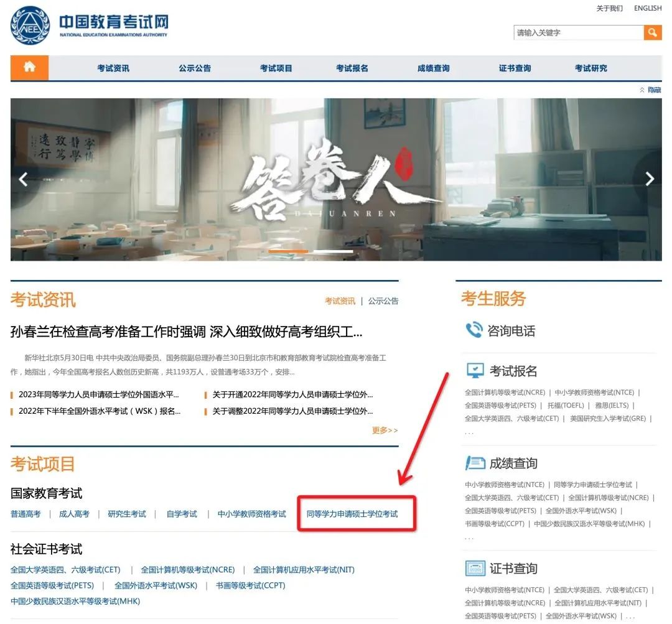Click the orange home icon in navigation
Viewport: 672px width, 624px height.
(29, 68)
